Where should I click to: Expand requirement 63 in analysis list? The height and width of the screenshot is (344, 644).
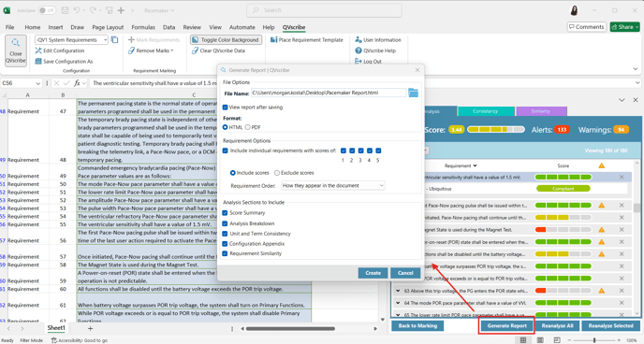coord(398,291)
